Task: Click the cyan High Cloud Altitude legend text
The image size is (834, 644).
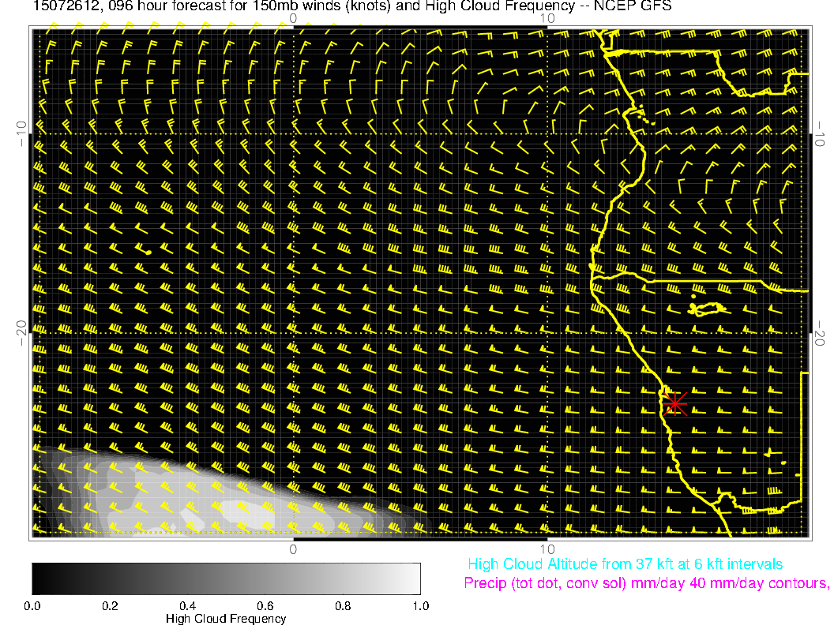Action: pyautogui.click(x=625, y=564)
